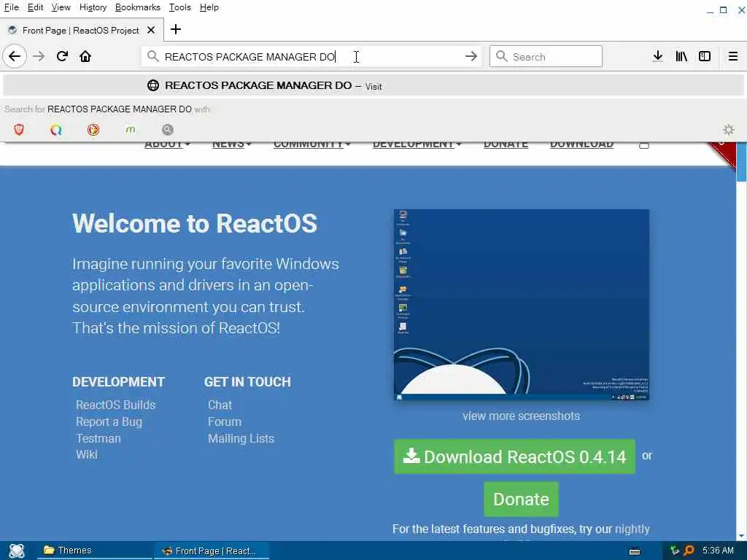Click the magnifier icon in the address bar
Viewport: 747px width, 560px height.
pos(153,57)
